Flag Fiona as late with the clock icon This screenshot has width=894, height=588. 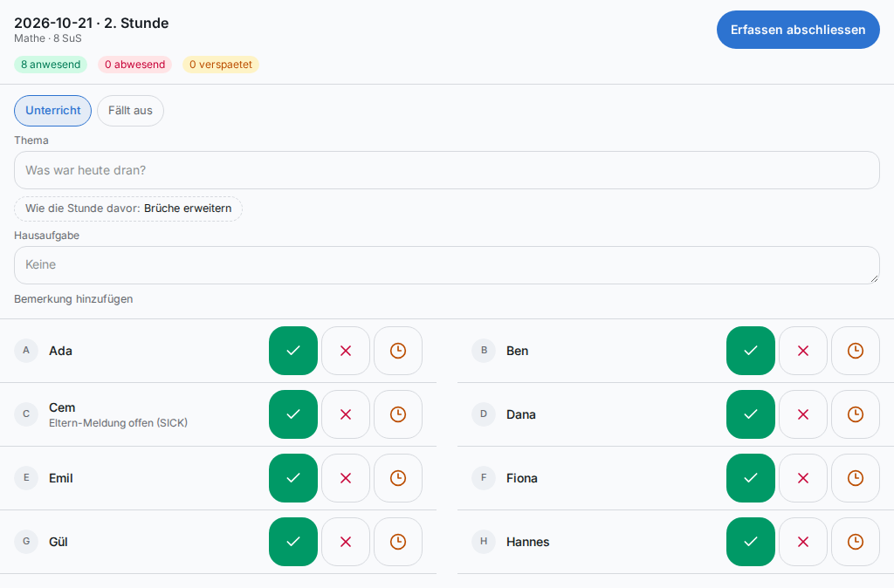(856, 478)
